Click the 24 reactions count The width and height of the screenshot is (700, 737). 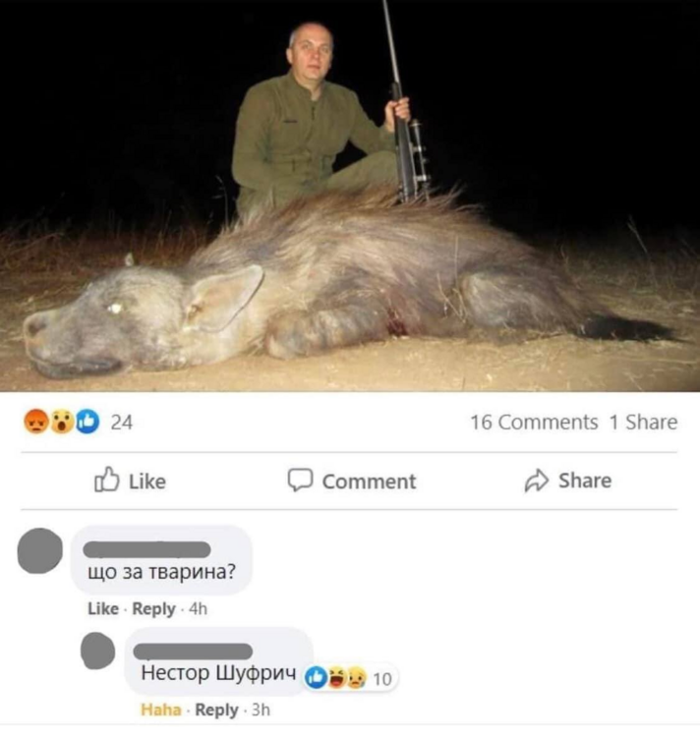[121, 422]
